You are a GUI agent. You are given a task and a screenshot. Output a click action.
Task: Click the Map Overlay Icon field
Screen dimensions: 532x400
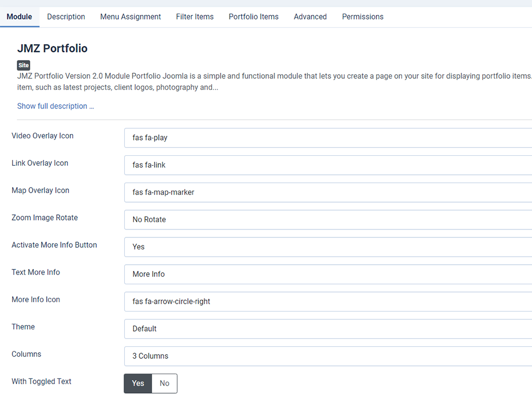[x=328, y=192]
